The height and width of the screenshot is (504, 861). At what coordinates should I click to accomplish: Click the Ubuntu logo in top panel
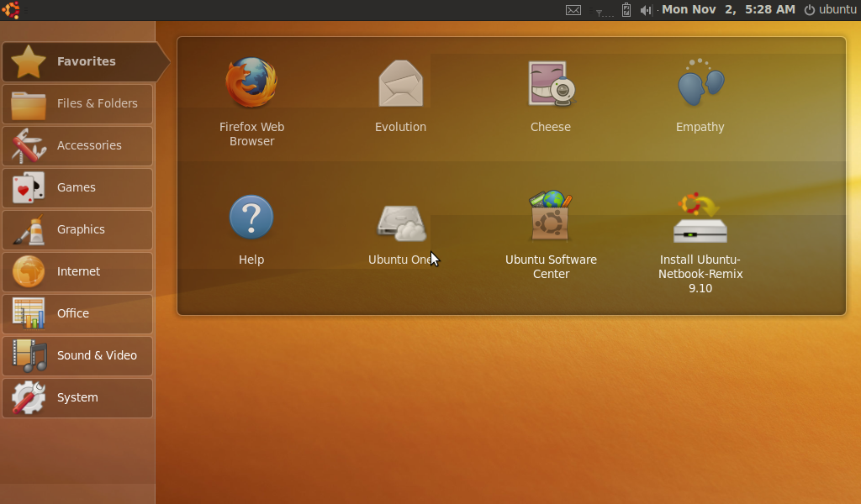pyautogui.click(x=10, y=10)
